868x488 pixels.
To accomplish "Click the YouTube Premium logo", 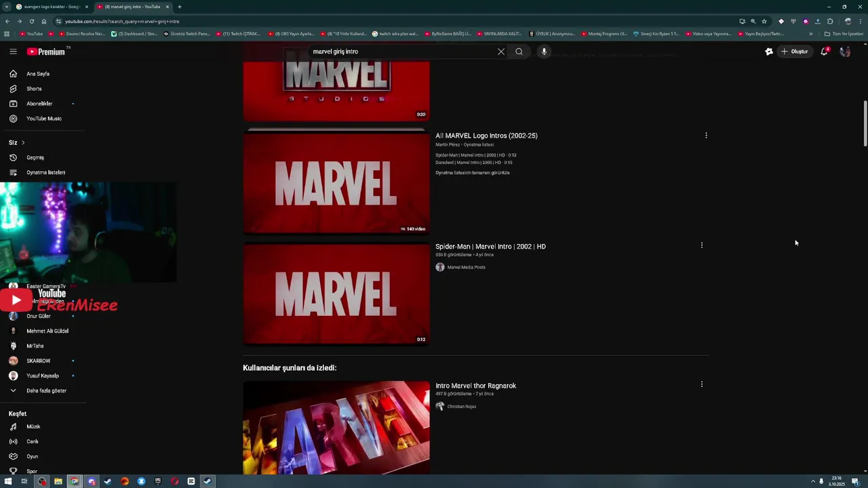I will [x=46, y=52].
